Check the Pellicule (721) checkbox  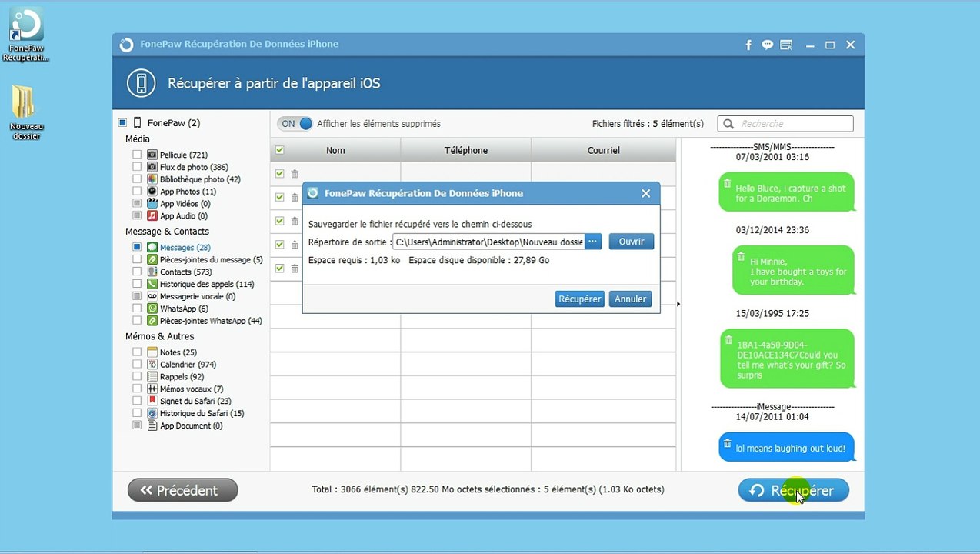137,155
